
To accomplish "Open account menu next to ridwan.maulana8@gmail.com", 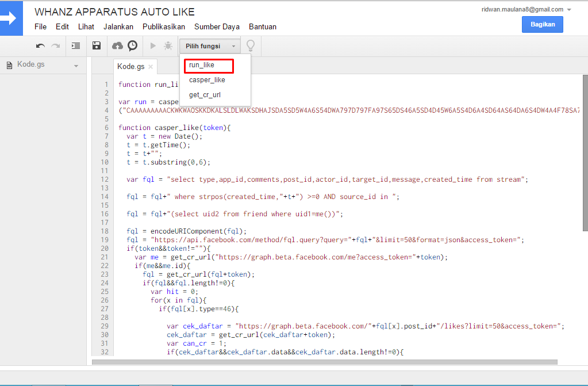I will click(569, 10).
